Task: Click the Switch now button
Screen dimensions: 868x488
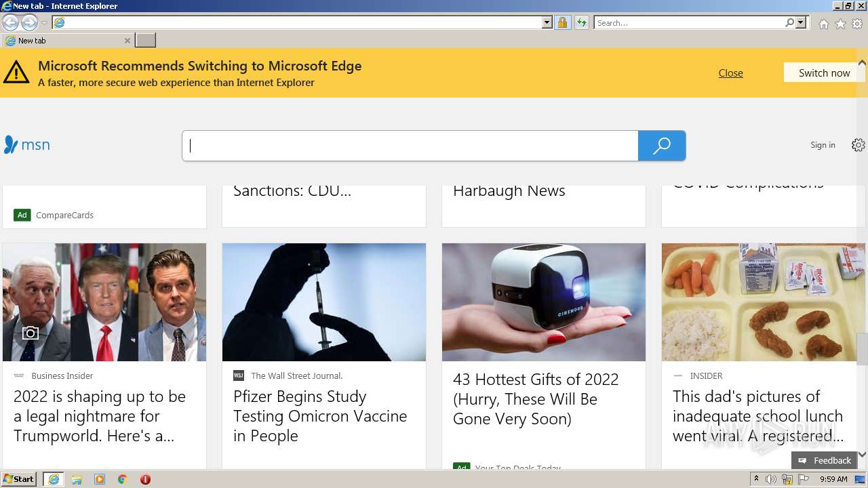Action: pos(824,73)
